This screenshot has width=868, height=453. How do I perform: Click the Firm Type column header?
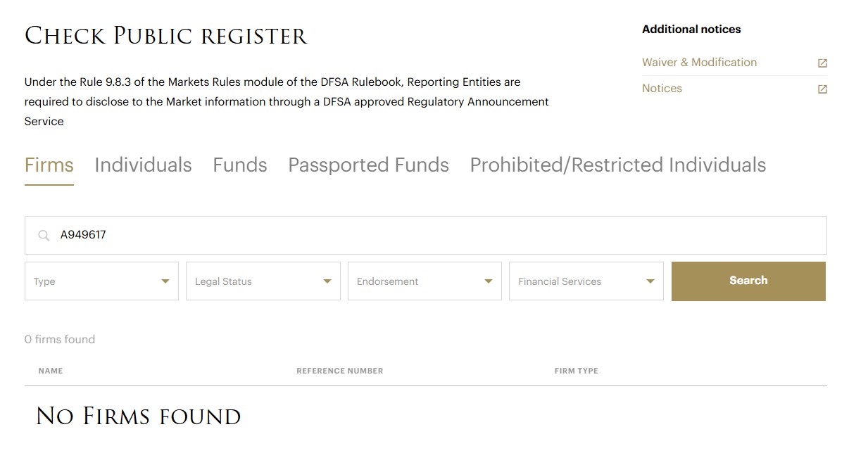(x=576, y=371)
